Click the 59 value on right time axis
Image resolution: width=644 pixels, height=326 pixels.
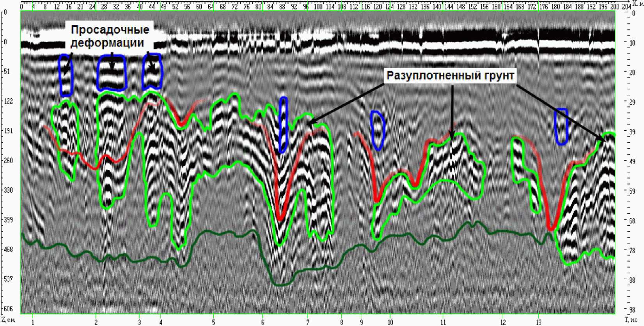pyautogui.click(x=632, y=191)
